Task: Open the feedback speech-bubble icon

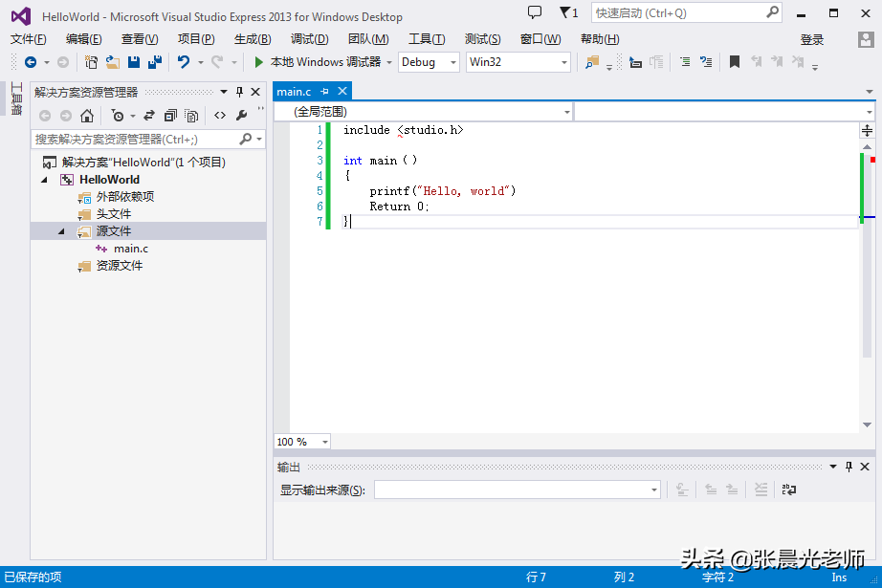Action: point(535,12)
